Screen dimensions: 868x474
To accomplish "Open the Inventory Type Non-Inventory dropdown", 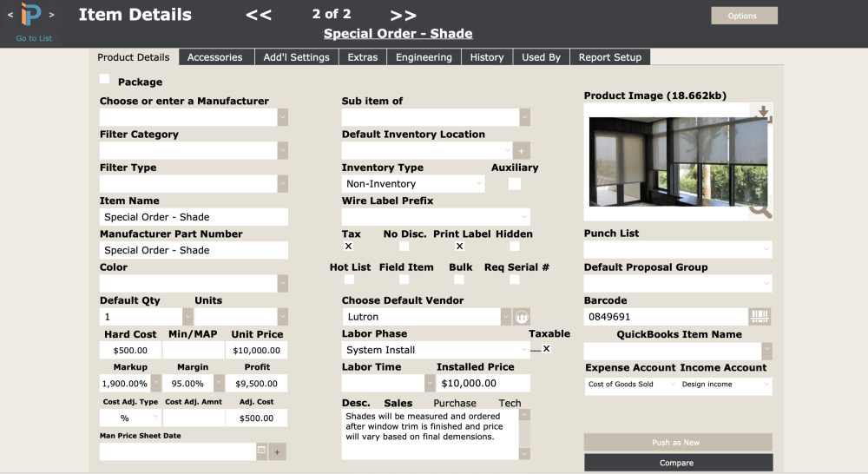I will click(412, 184).
